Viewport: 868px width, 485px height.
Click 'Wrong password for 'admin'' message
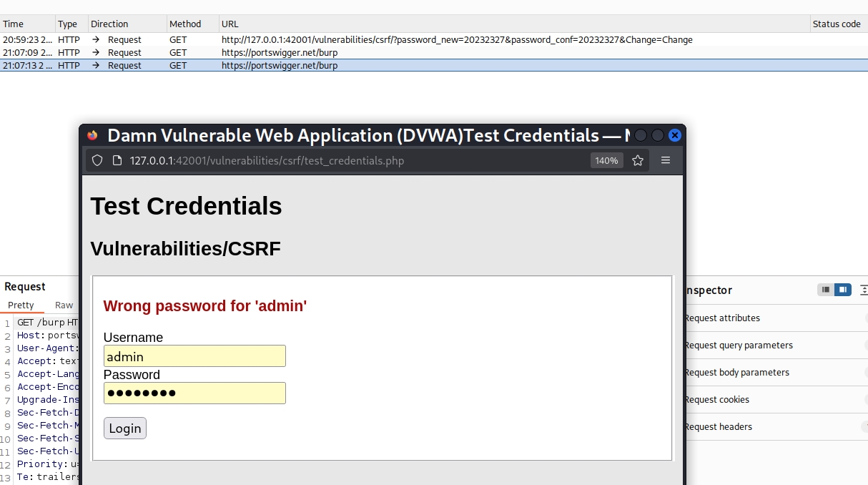[x=205, y=306]
